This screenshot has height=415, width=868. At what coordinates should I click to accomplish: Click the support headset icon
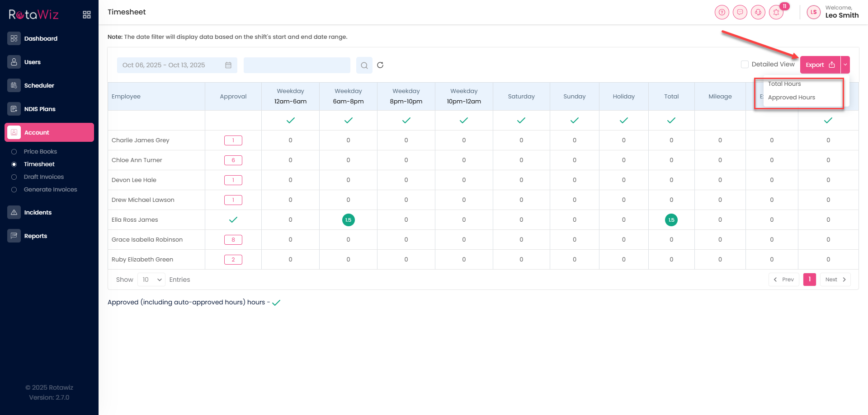(758, 12)
